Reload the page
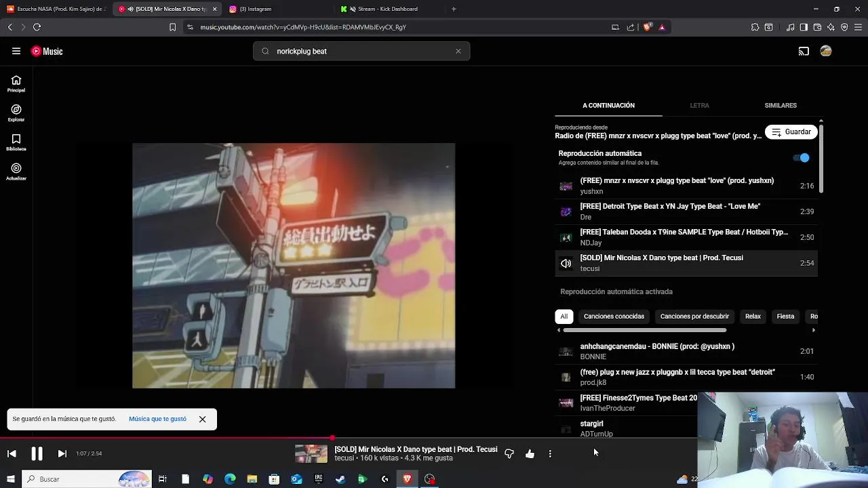 [37, 27]
